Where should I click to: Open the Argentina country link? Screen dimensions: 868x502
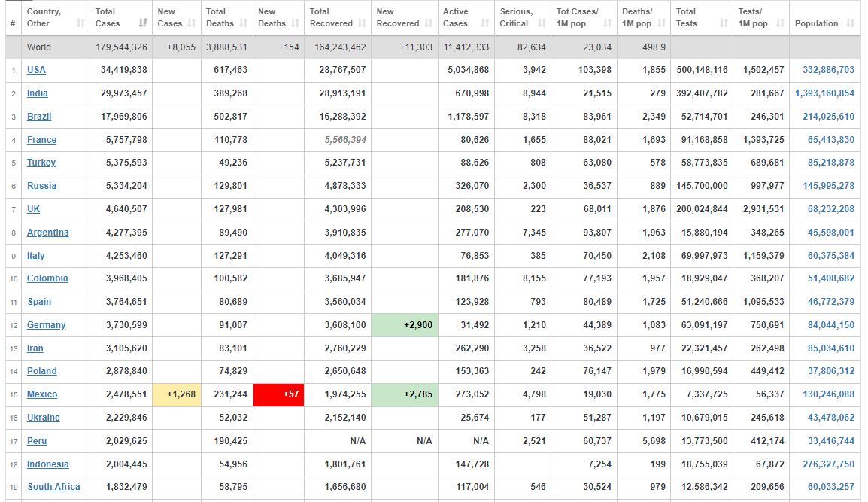[48, 232]
